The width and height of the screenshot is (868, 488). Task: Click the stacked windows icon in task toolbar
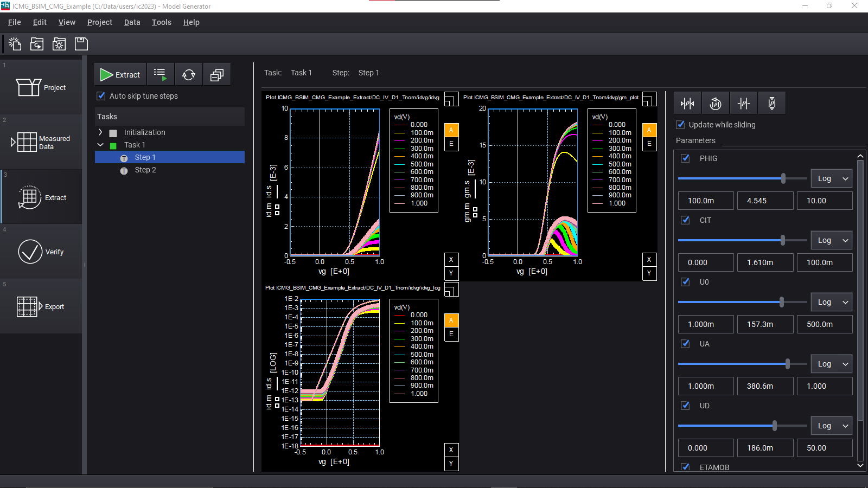click(217, 75)
